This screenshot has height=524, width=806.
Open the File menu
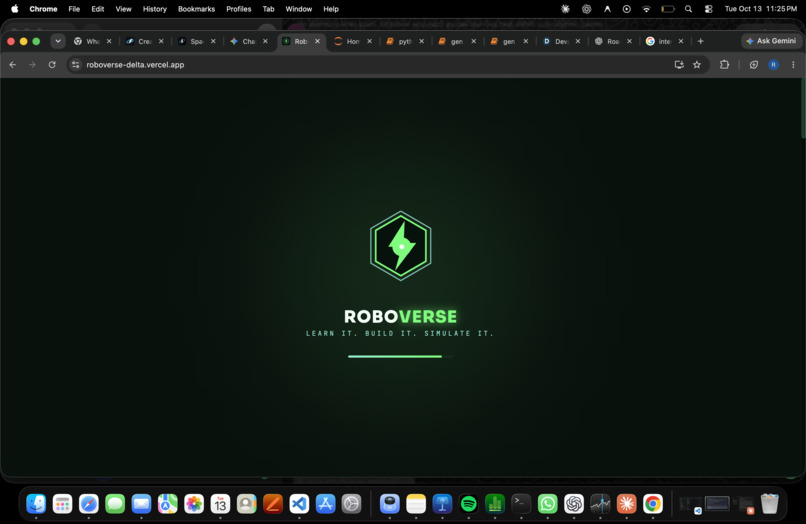tap(74, 9)
